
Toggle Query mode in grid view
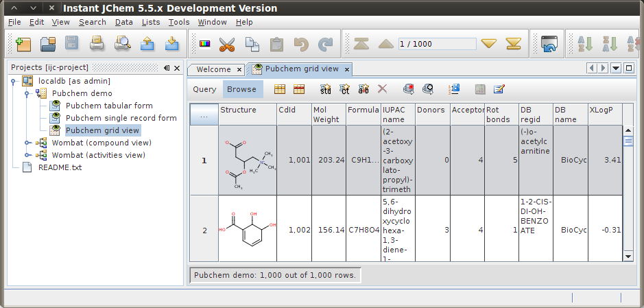tap(204, 89)
